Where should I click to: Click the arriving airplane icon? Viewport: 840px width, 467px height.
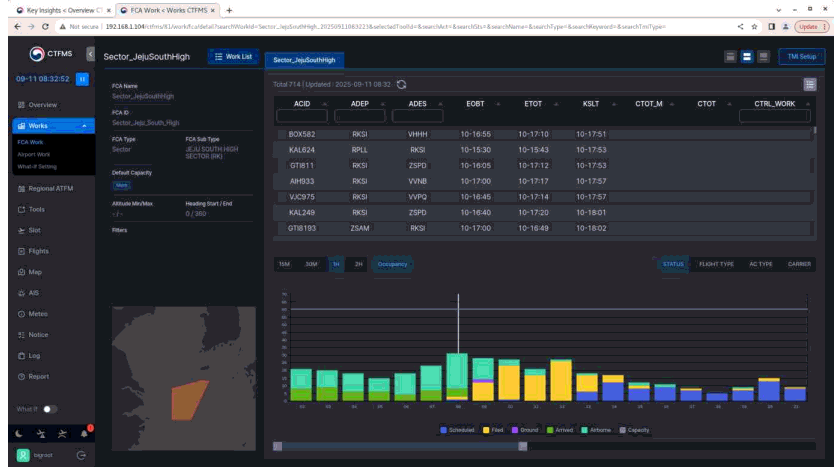point(62,434)
